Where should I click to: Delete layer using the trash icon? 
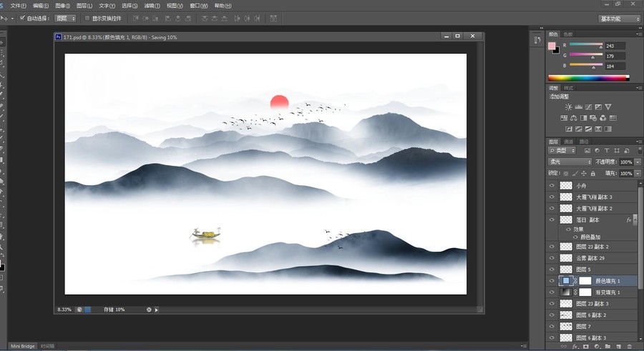(630, 347)
